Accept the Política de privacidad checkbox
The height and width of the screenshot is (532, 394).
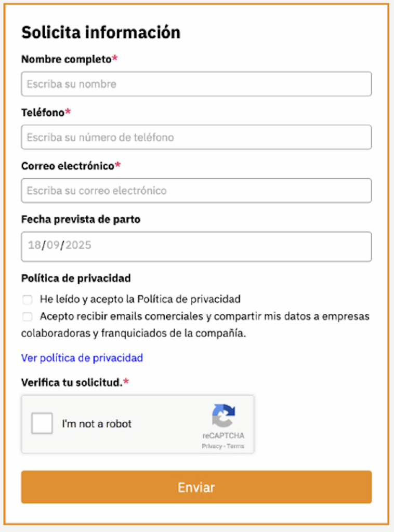click(27, 299)
